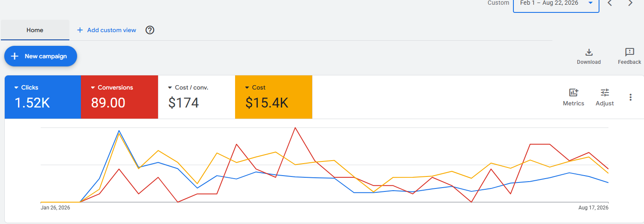Go to next date range arrow
644x224 pixels.
click(630, 3)
